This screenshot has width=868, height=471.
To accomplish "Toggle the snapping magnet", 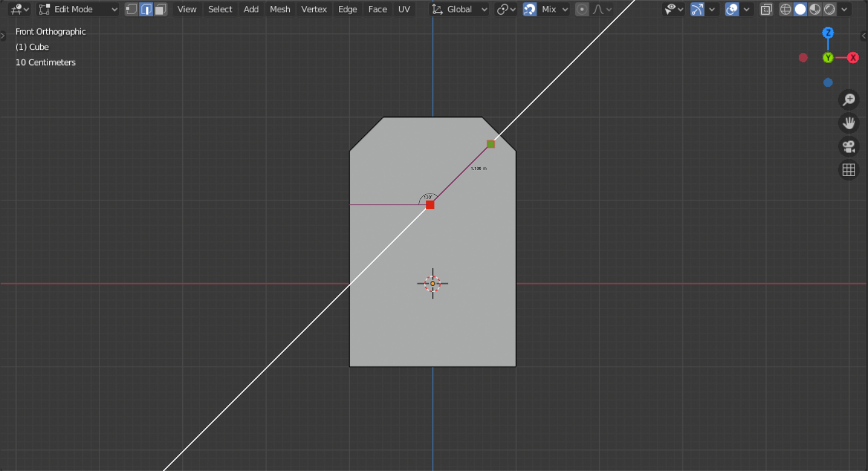I will tap(530, 9).
